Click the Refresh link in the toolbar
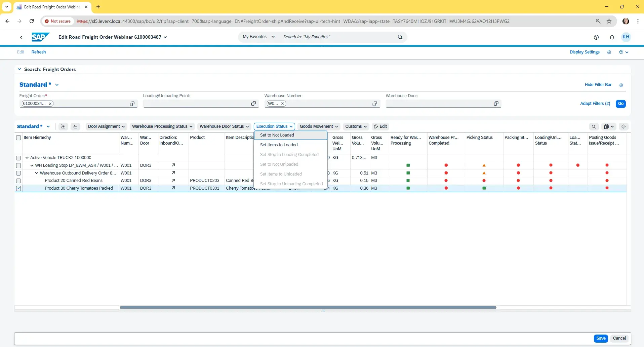 point(39,52)
